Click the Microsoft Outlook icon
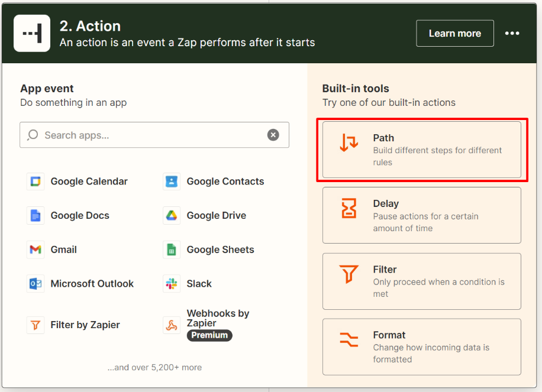Image resolution: width=542 pixels, height=392 pixels. coord(36,284)
